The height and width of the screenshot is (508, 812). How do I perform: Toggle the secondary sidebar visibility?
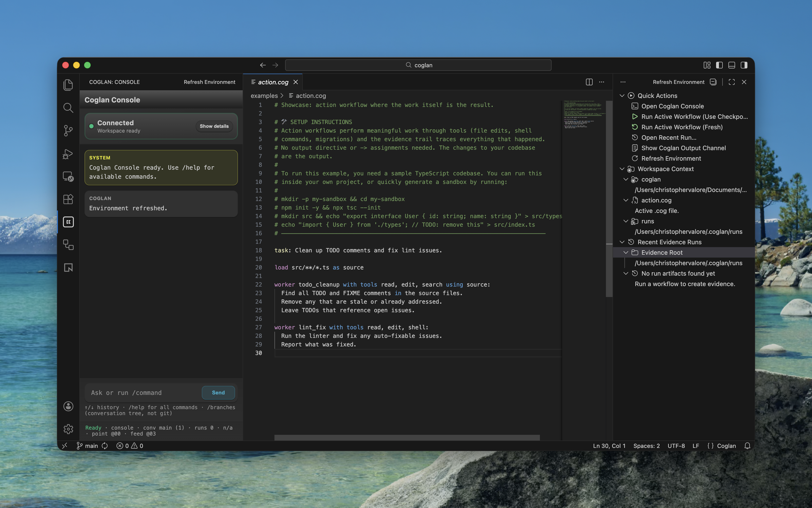point(745,65)
